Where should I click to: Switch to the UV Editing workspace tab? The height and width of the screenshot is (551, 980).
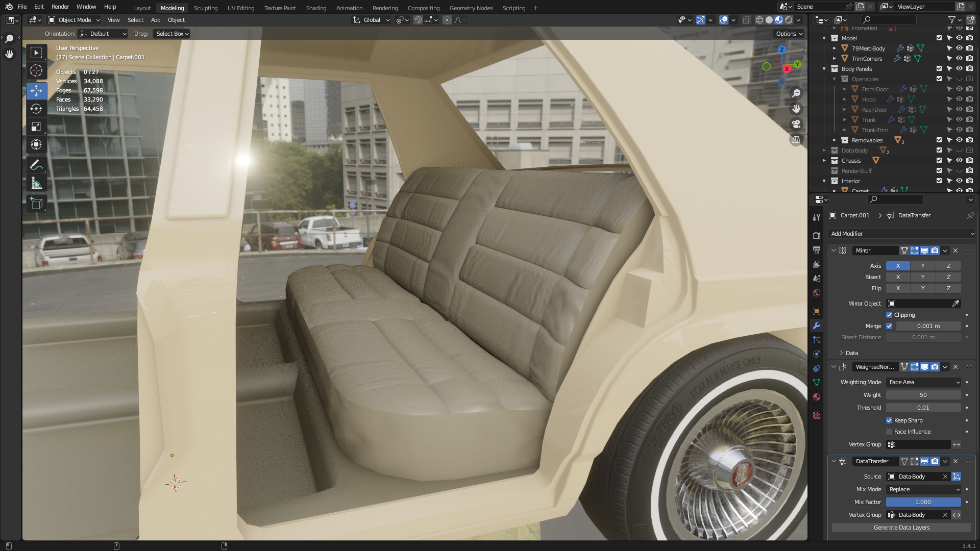click(241, 8)
